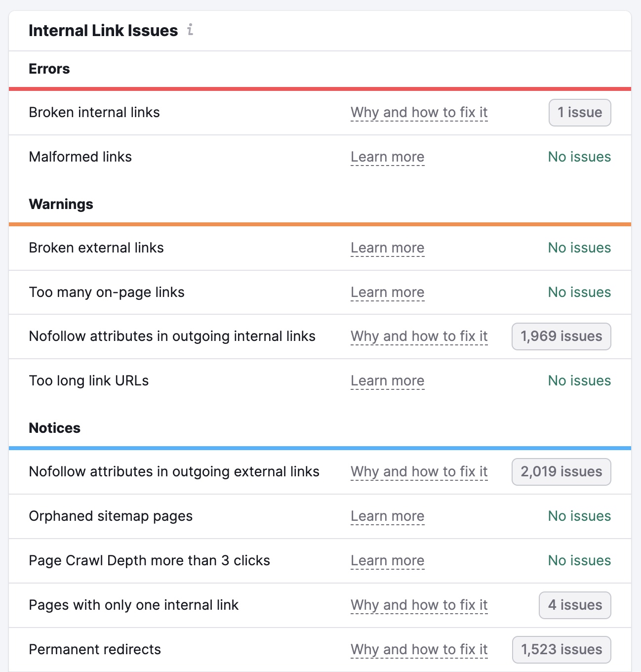This screenshot has height=672, width=641.
Task: Click Why and how to fix Broken internal links
Action: click(x=419, y=112)
